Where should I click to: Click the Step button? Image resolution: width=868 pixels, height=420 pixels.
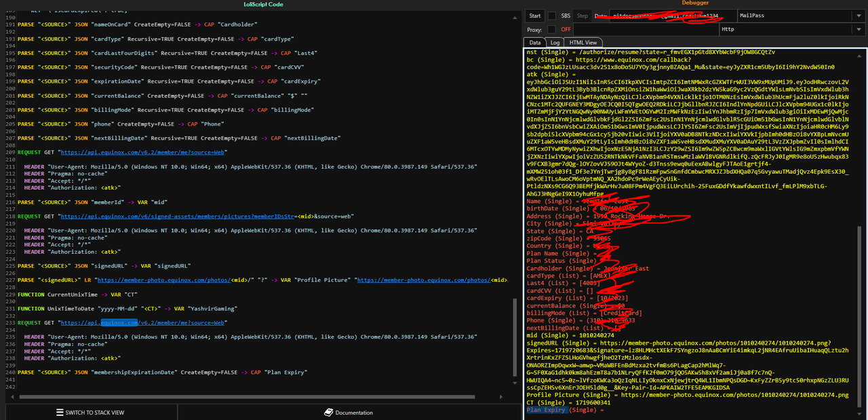click(x=582, y=16)
